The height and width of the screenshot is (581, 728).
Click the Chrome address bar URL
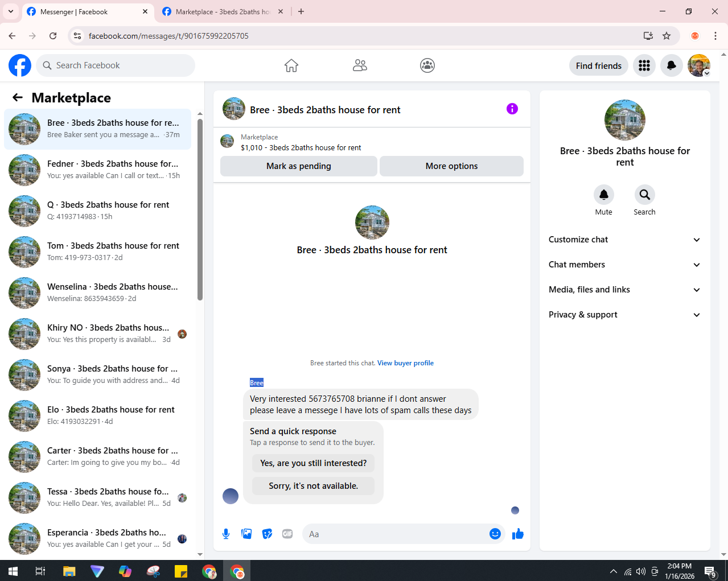[x=168, y=36]
